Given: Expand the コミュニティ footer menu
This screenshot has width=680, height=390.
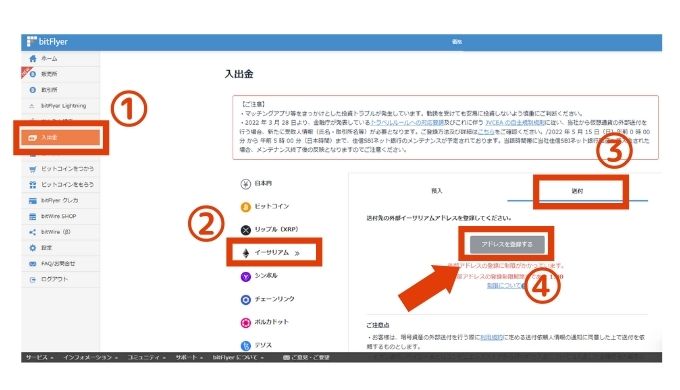Looking at the screenshot, I should (147, 357).
